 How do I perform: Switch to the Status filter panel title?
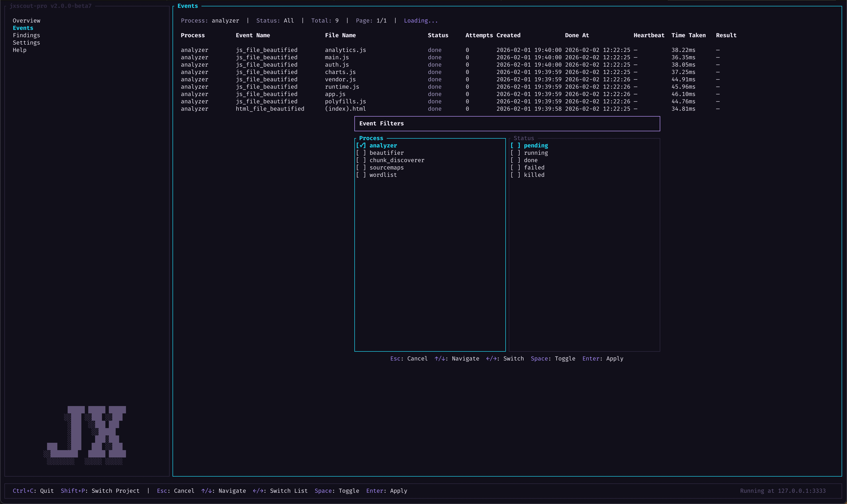click(524, 138)
